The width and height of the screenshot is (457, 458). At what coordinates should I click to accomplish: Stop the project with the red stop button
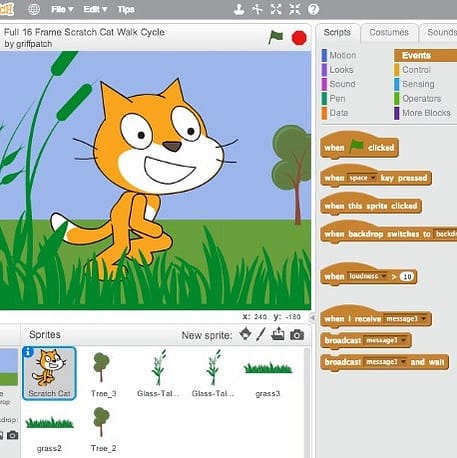(299, 38)
